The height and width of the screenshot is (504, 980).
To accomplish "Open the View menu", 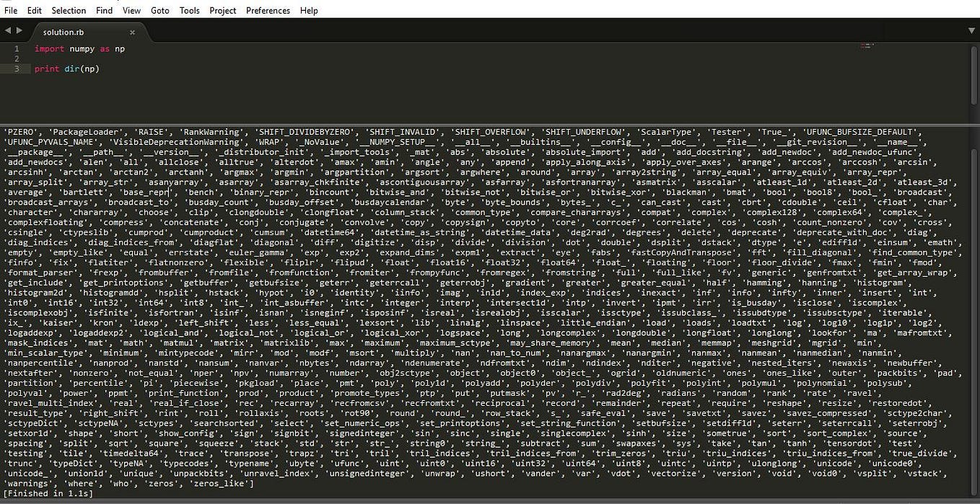I will (x=131, y=10).
